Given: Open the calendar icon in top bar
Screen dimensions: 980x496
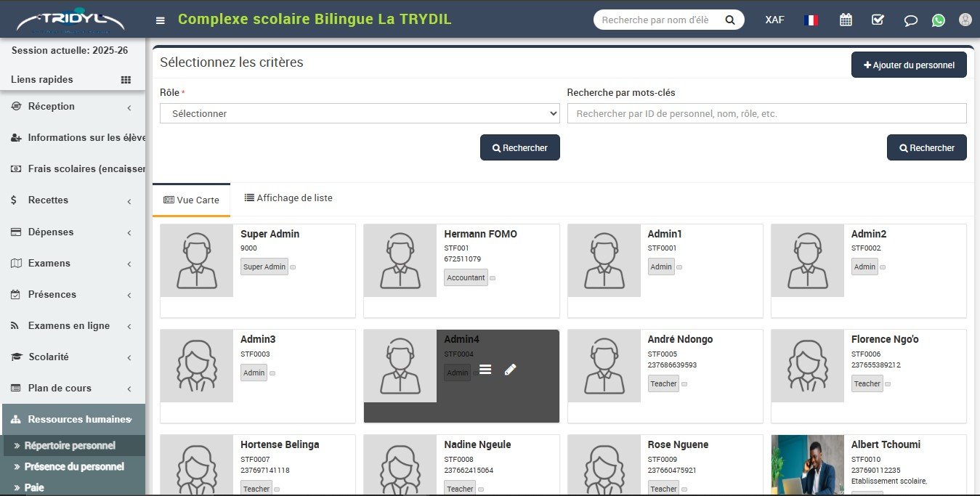Looking at the screenshot, I should point(846,20).
